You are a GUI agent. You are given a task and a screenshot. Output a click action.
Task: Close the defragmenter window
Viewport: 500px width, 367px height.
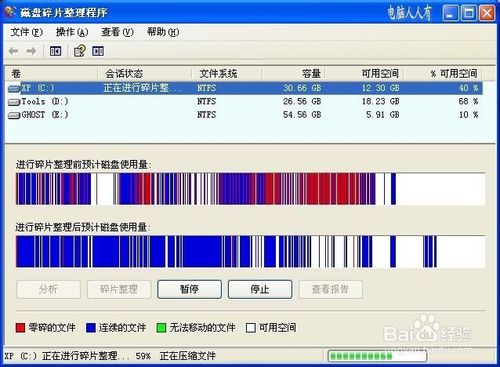pyautogui.click(x=487, y=13)
